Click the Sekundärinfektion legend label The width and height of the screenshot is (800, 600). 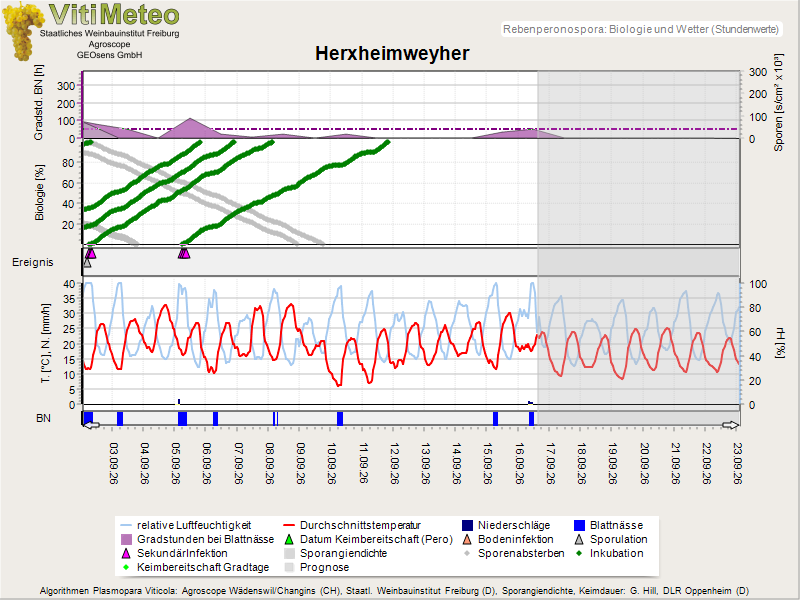tap(182, 553)
